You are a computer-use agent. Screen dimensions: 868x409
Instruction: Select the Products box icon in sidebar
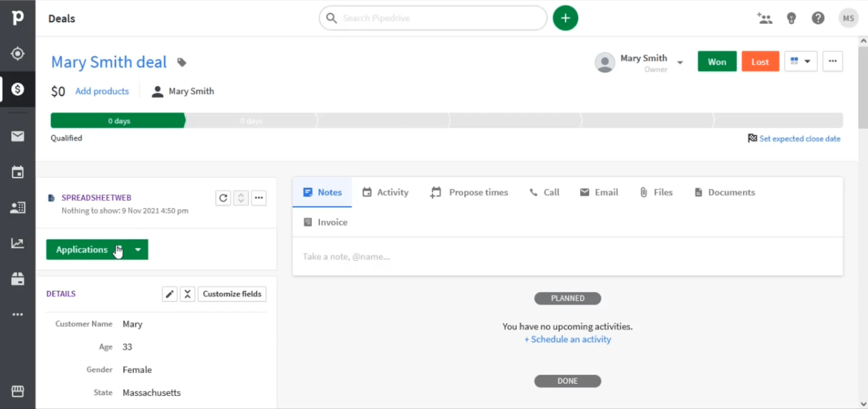18,279
